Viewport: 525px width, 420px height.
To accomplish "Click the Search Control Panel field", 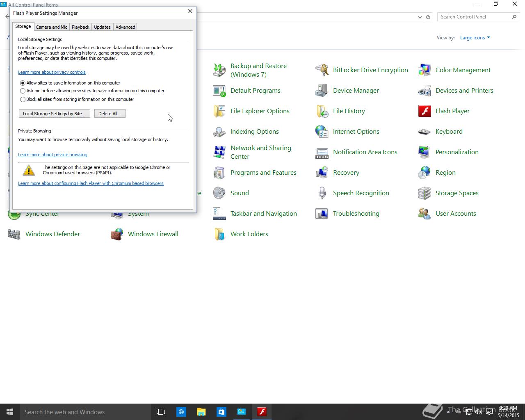I will [479, 17].
